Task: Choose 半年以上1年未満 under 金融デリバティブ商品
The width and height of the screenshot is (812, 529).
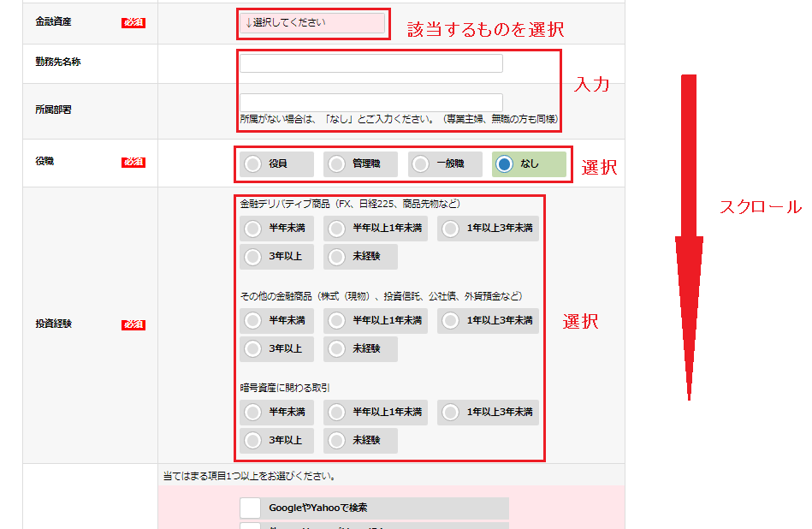Action: coord(337,229)
